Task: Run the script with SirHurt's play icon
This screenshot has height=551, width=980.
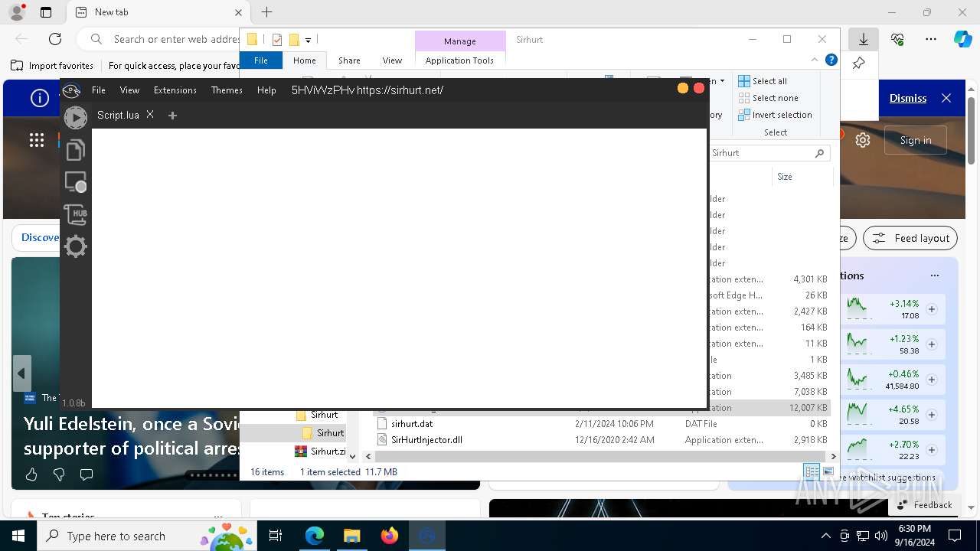Action: [x=75, y=117]
